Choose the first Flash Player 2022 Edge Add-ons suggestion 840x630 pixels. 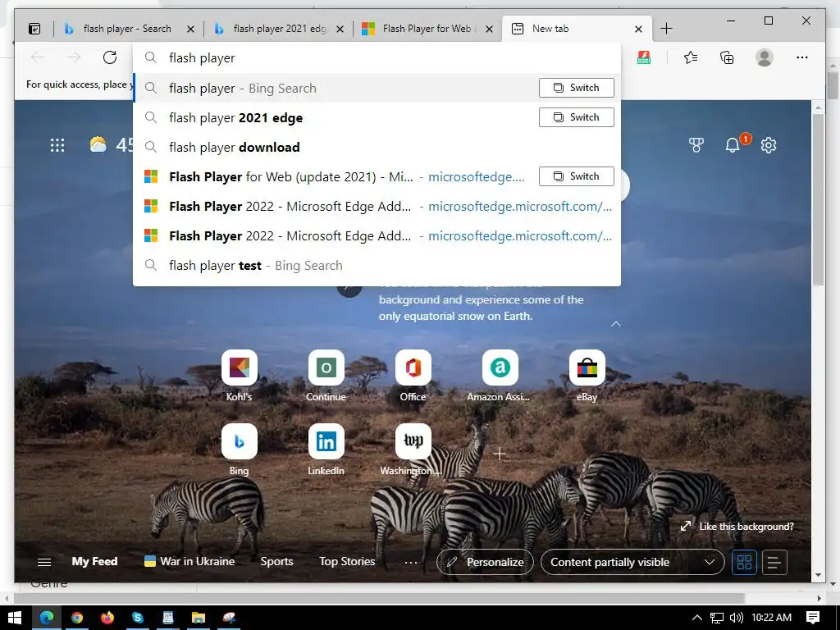click(x=377, y=206)
